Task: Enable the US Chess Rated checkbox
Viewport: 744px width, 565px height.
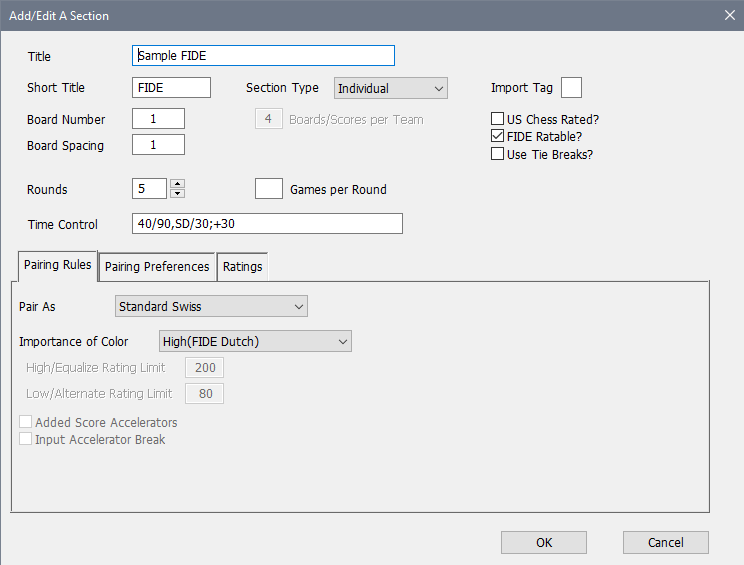Action: pos(498,119)
